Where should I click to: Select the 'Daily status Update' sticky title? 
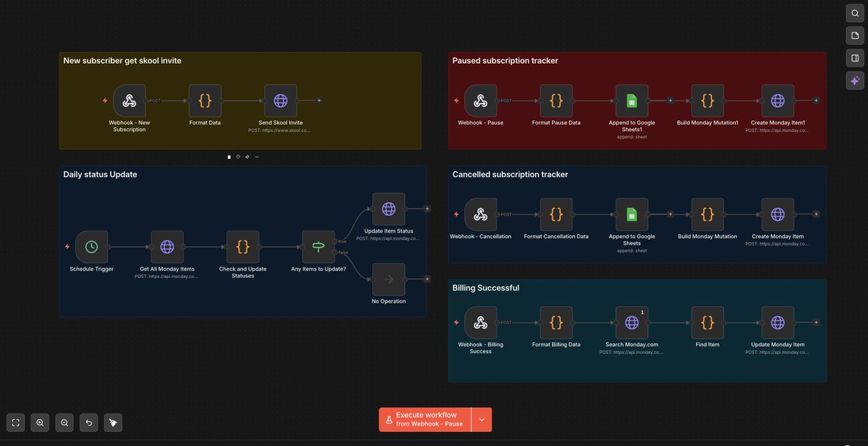[100, 174]
